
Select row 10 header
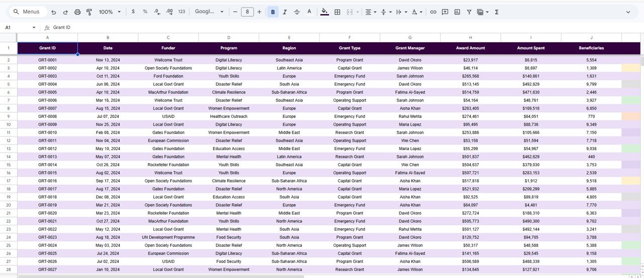(x=9, y=124)
